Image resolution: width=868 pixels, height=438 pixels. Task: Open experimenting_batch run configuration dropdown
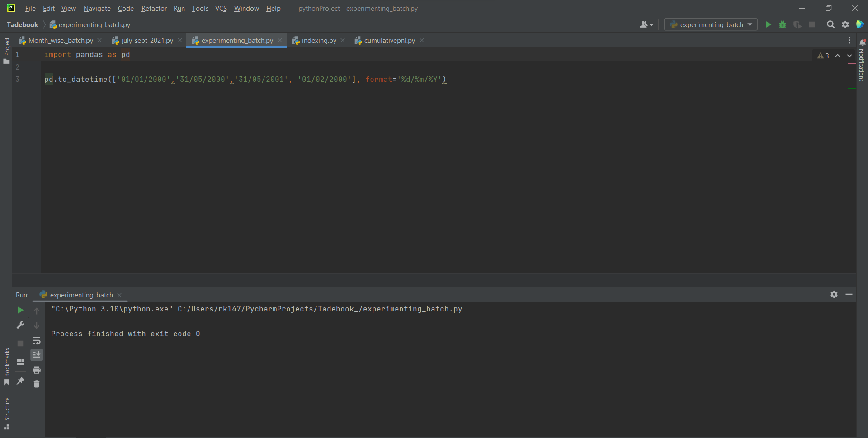point(711,24)
